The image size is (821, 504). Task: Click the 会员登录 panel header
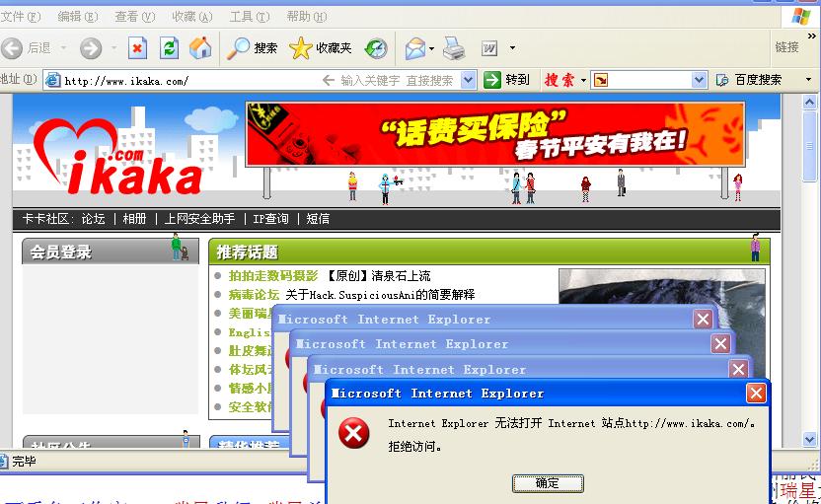(x=111, y=252)
